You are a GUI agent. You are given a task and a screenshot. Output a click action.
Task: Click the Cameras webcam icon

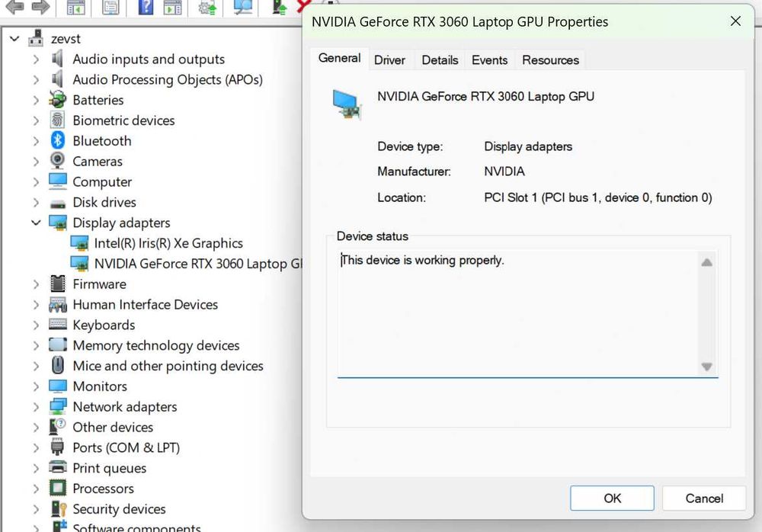pyautogui.click(x=58, y=162)
